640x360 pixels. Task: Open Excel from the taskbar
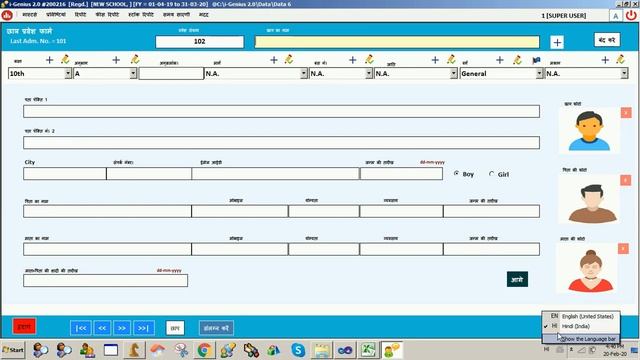tap(368, 350)
